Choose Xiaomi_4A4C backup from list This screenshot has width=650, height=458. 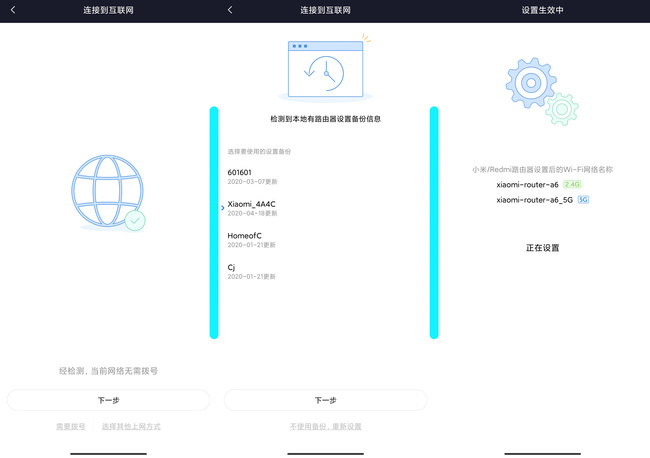point(252,207)
